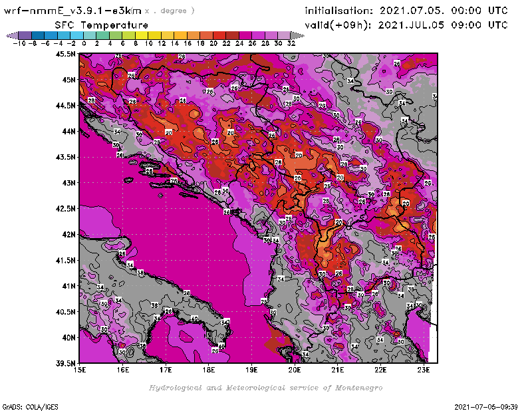This screenshot has width=532, height=411.
Task: Click the longitude label '18E'
Action: 209,370
